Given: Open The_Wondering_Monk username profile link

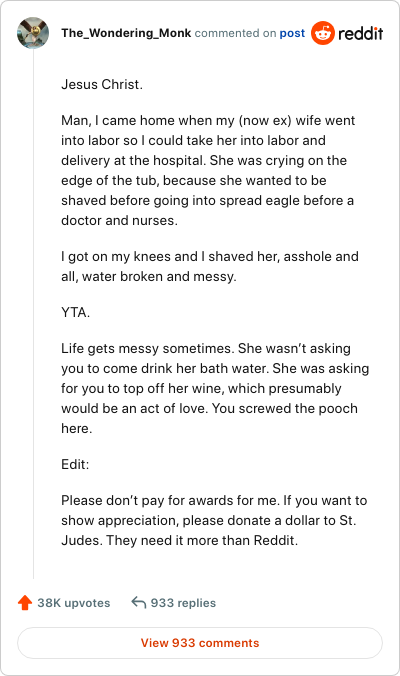Looking at the screenshot, I should [x=126, y=33].
